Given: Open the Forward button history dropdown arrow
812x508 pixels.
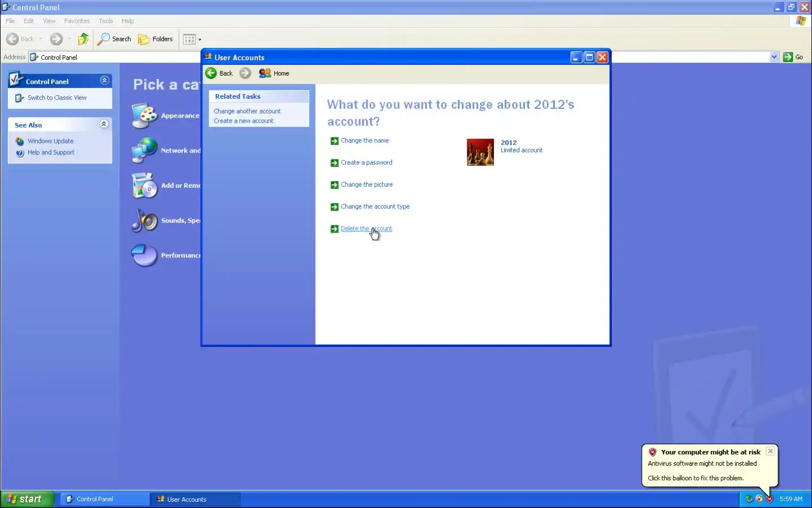Looking at the screenshot, I should tap(69, 39).
